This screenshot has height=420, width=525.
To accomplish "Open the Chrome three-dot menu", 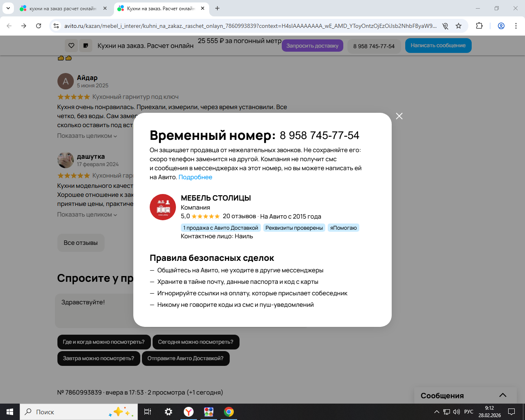I will point(516,26).
